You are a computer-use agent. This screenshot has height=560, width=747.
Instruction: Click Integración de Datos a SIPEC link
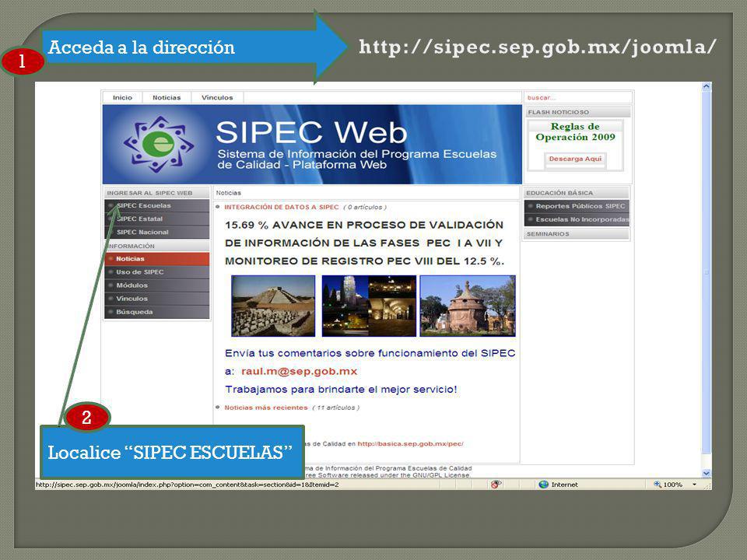282,207
